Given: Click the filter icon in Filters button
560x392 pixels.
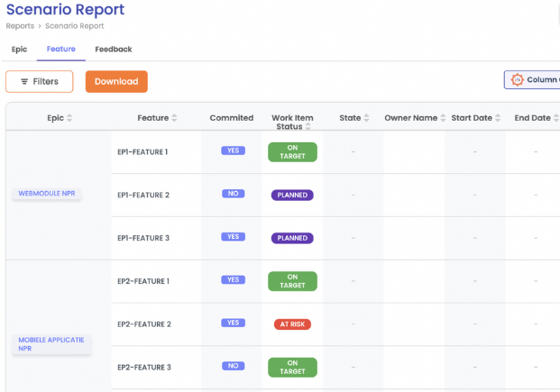Looking at the screenshot, I should coord(24,82).
